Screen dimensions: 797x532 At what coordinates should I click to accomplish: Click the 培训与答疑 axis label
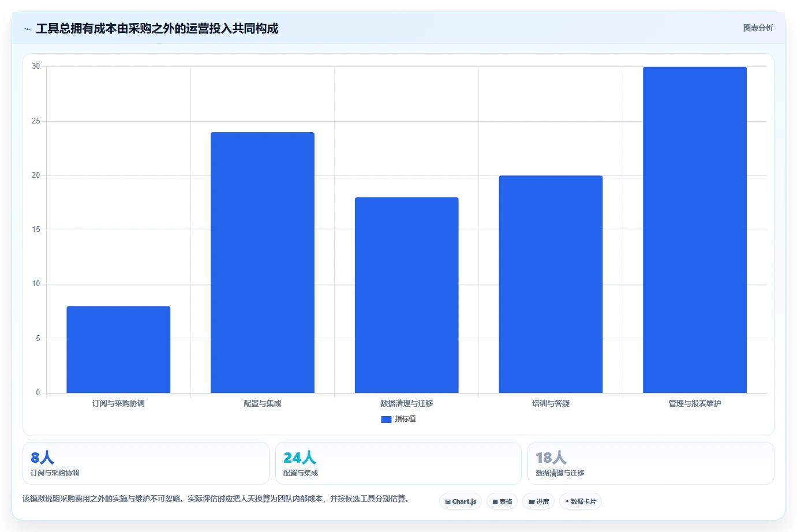point(551,403)
